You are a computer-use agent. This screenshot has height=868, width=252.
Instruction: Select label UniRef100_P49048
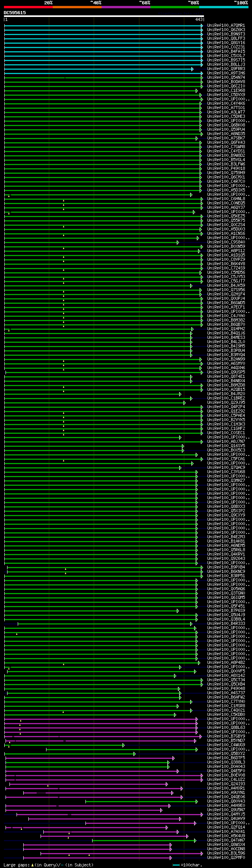(226, 689)
